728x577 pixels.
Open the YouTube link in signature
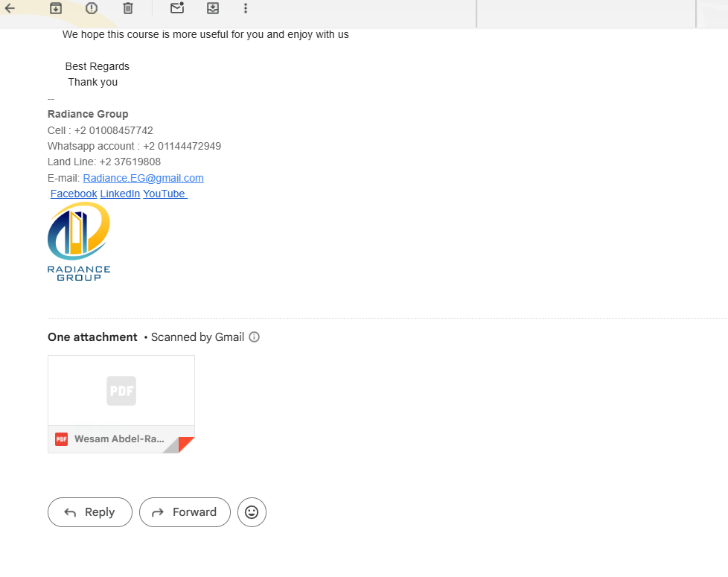pos(165,194)
